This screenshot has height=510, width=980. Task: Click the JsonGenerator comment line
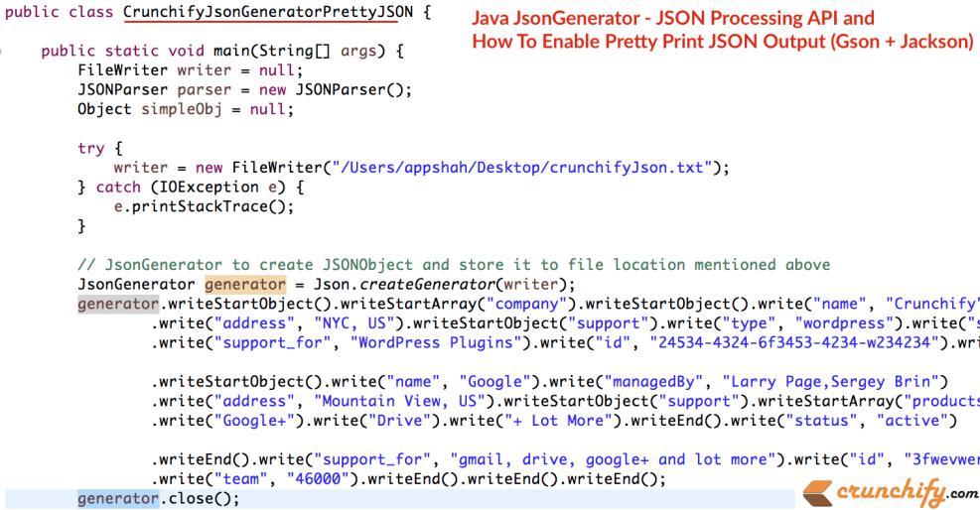[x=454, y=265]
